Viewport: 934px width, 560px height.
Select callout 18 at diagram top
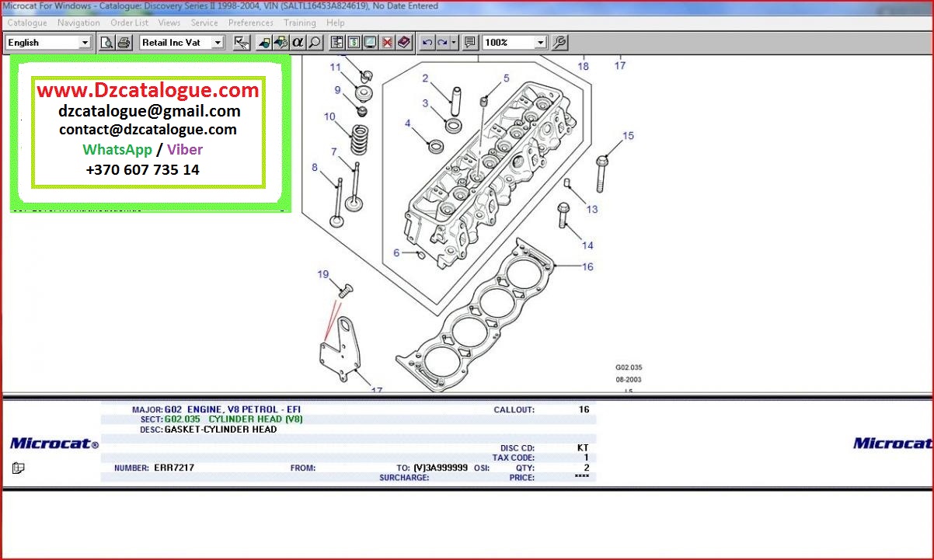tap(583, 66)
